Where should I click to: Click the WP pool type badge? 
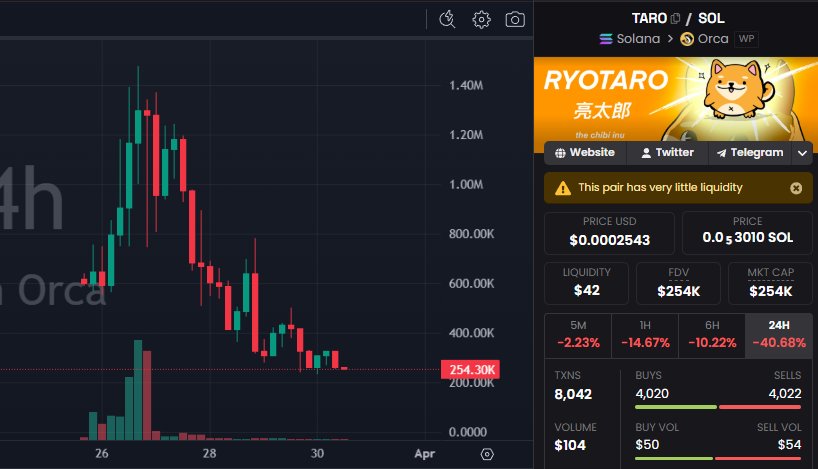pyautogui.click(x=746, y=39)
